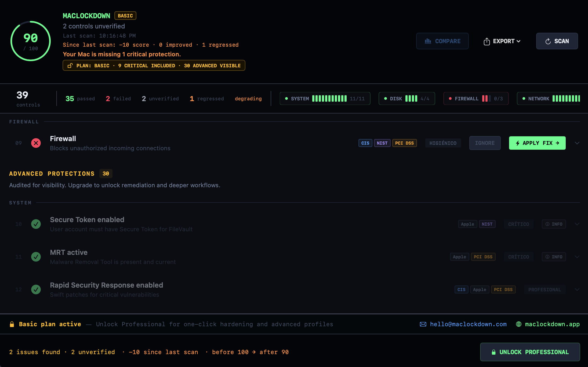Screen dimensions: 588x367
Task: Select the FIREWALL 0/3 category chip
Action: click(x=476, y=98)
